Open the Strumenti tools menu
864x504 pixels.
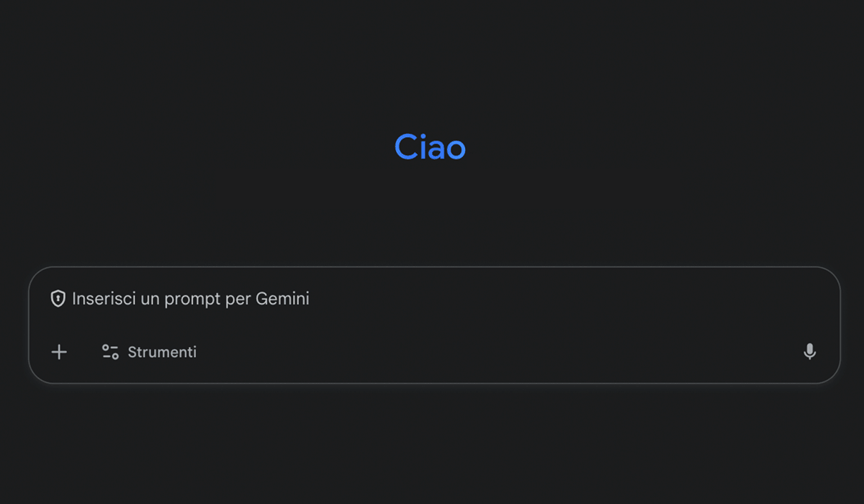tap(148, 351)
